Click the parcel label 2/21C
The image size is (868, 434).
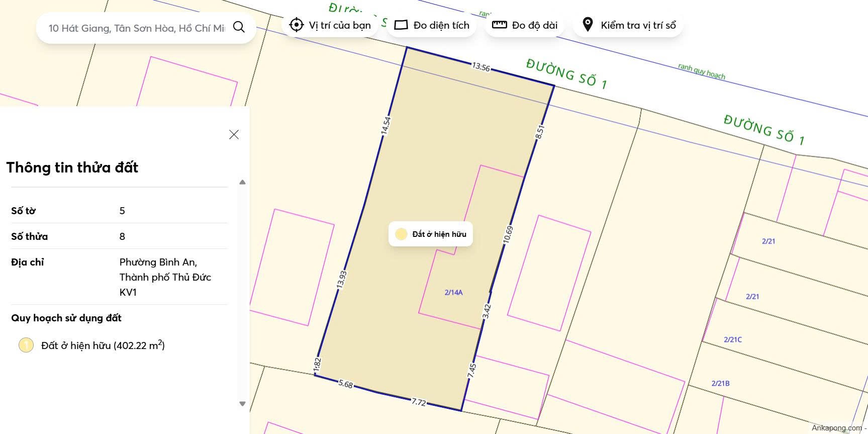(x=733, y=339)
